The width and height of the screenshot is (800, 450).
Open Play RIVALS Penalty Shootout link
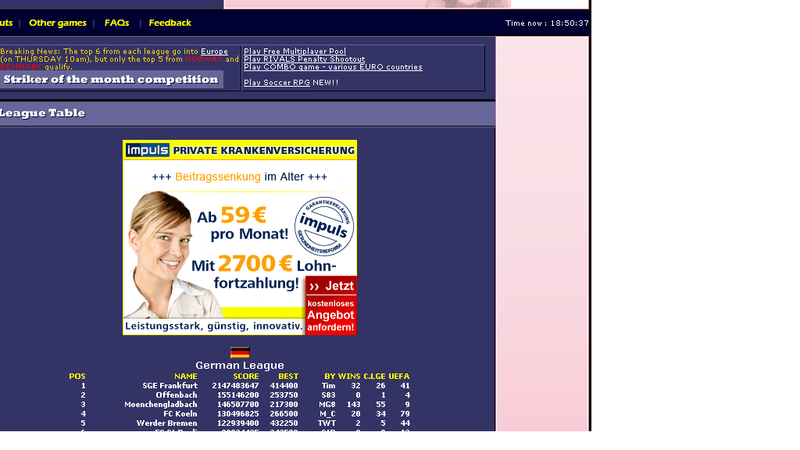coord(304,59)
